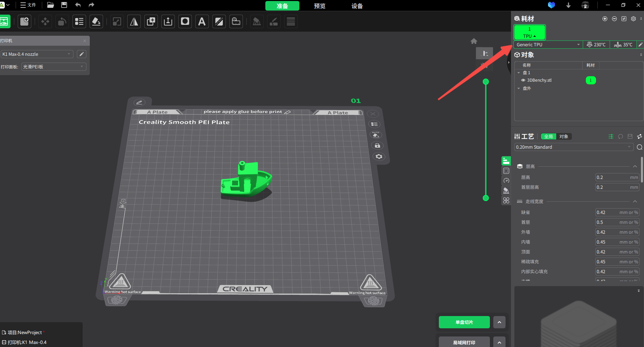The image size is (644, 347).
Task: Click the Measure tape tool icon
Action: coord(236,22)
